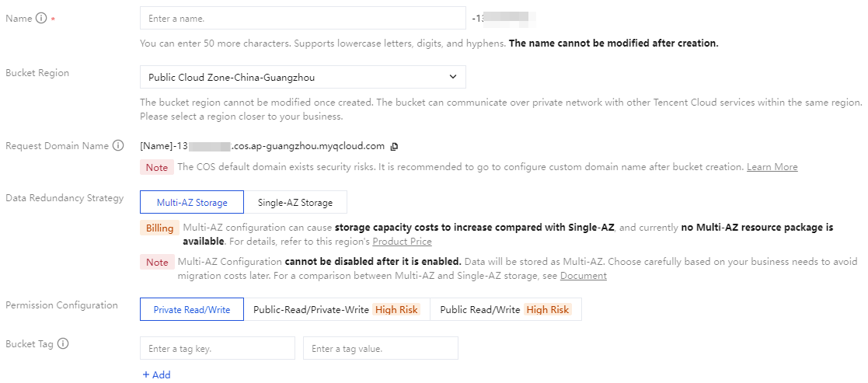Add another bucket tag
The width and height of the screenshot is (868, 383).
coord(156,374)
